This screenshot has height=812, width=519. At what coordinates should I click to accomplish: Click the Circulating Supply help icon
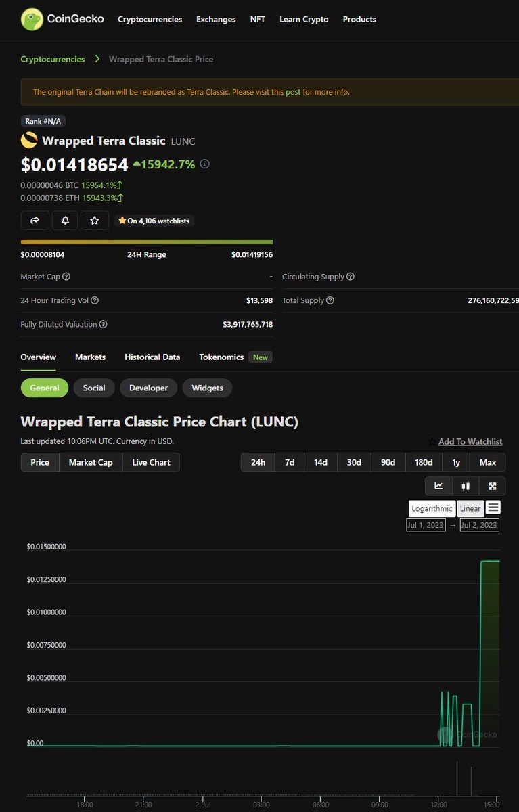(351, 277)
